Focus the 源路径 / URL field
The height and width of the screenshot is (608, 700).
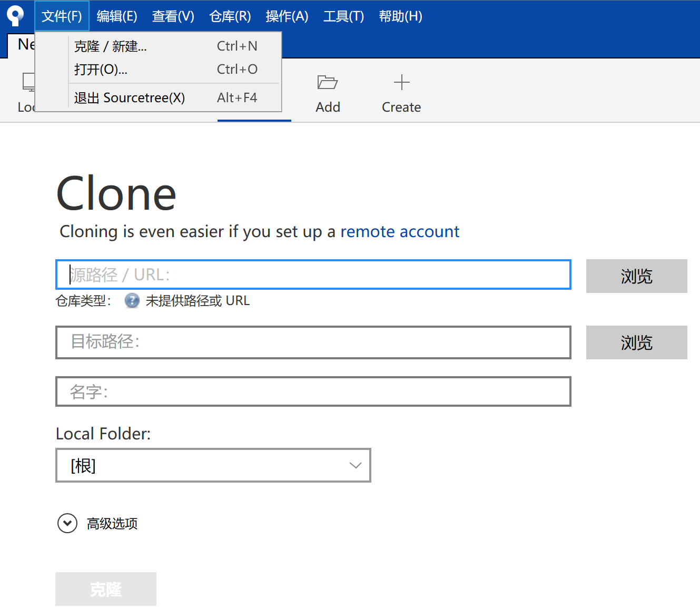tap(313, 274)
